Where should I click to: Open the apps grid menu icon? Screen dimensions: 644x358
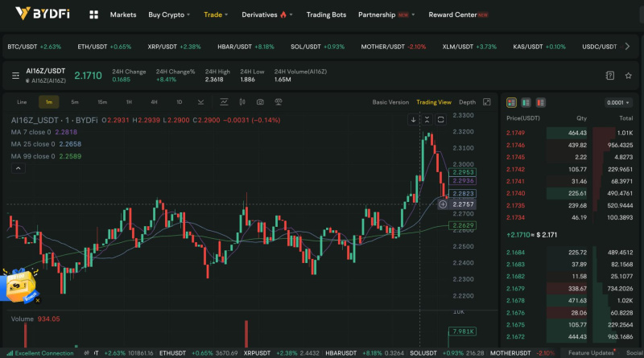[x=94, y=14]
